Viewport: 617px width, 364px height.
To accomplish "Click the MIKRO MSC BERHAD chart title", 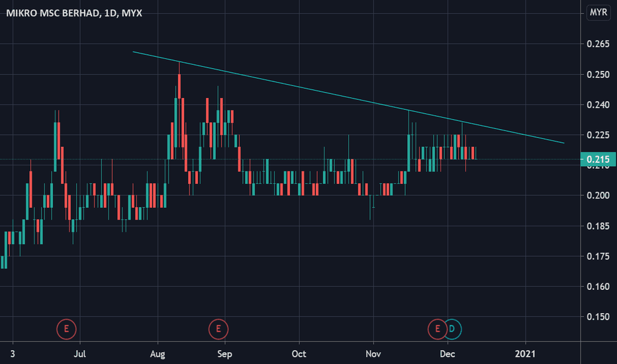I will pyautogui.click(x=74, y=13).
